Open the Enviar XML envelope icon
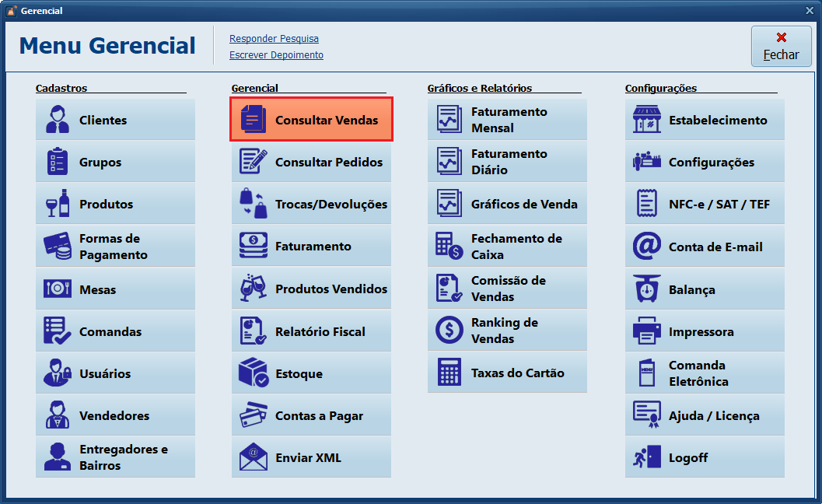The image size is (822, 504). [254, 457]
